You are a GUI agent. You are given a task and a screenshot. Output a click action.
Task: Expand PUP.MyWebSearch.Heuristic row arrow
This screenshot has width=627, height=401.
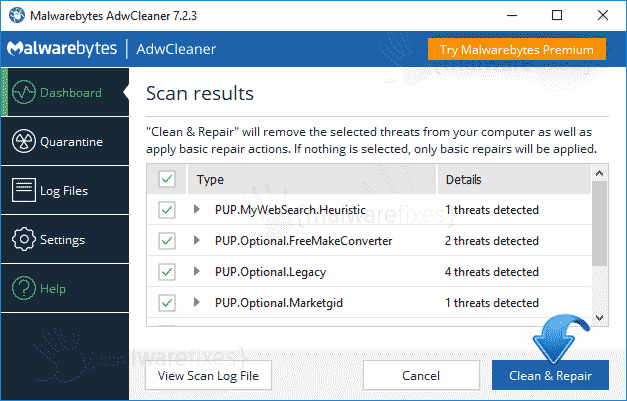click(196, 209)
